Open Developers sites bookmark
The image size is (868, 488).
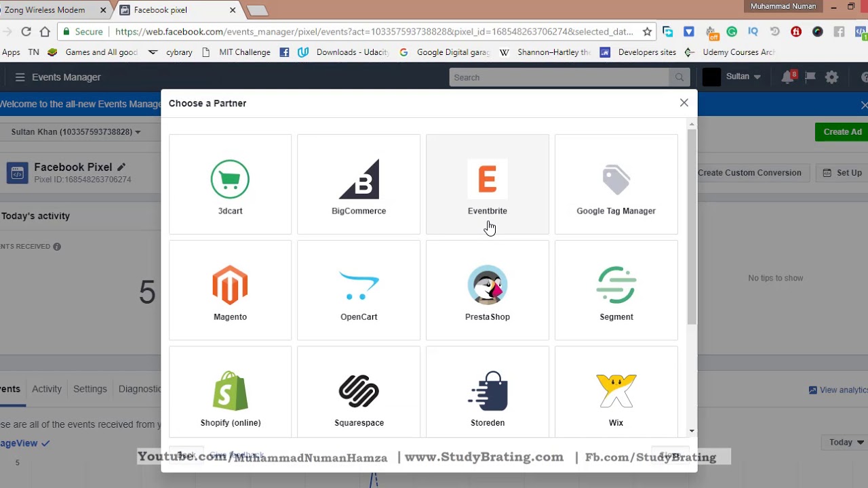638,52
